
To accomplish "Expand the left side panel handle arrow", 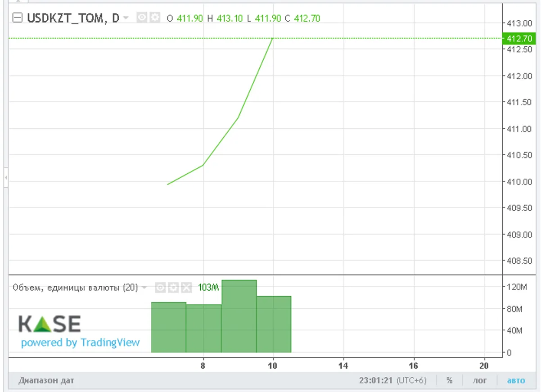I will 5,178.
